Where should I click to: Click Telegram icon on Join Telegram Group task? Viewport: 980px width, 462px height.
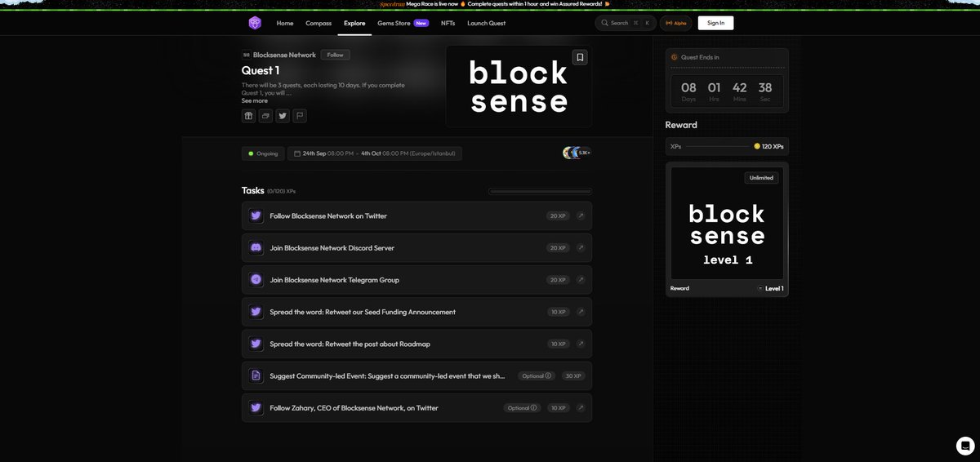256,279
